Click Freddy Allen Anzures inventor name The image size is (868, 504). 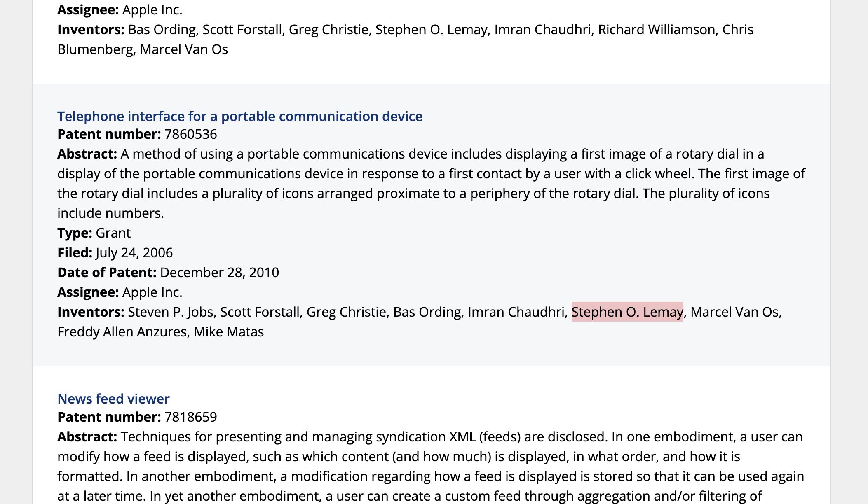point(122,332)
